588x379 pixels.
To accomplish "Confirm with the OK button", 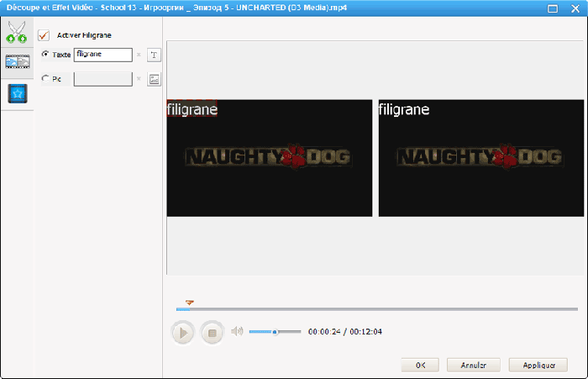I will pyautogui.click(x=420, y=365).
